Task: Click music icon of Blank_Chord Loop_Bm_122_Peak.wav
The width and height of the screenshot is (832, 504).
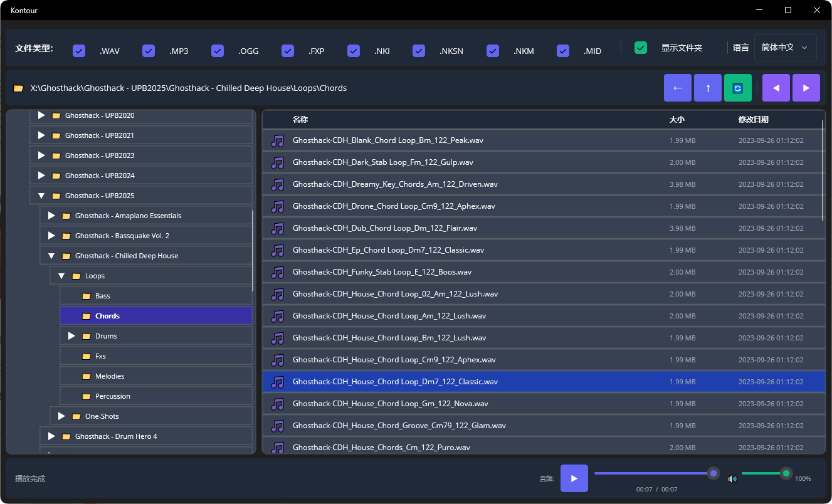Action: coord(277,140)
